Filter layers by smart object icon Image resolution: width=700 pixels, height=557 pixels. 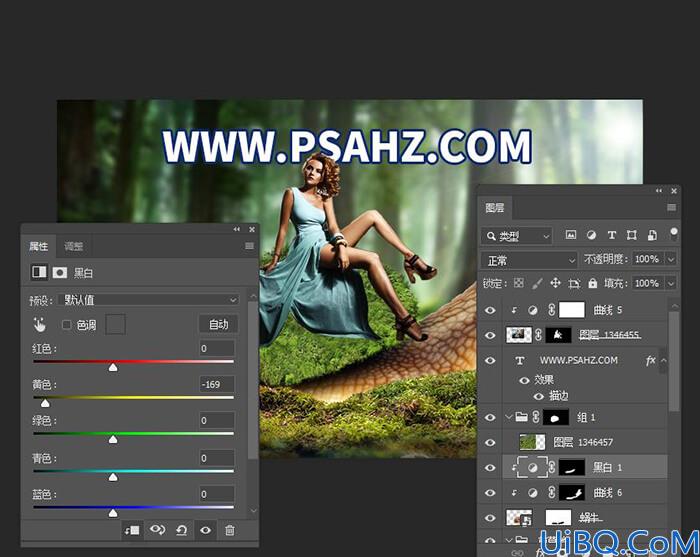pos(652,235)
